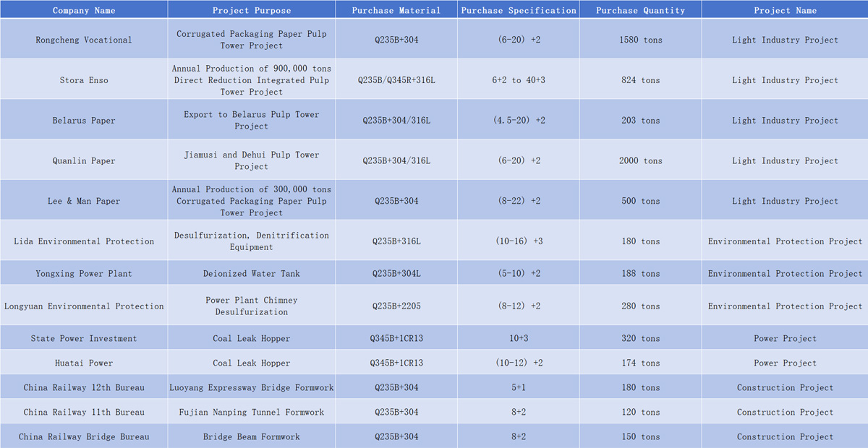868x448 pixels.
Task: Select the China Railway 11th Bureau cell
Action: click(84, 412)
